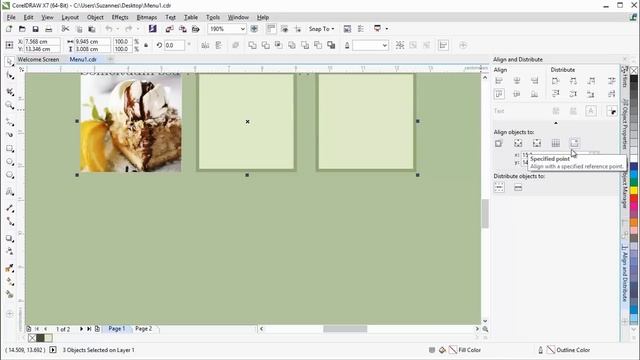The width and height of the screenshot is (640, 360).
Task: Toggle Align objects to Grid
Action: (556, 143)
